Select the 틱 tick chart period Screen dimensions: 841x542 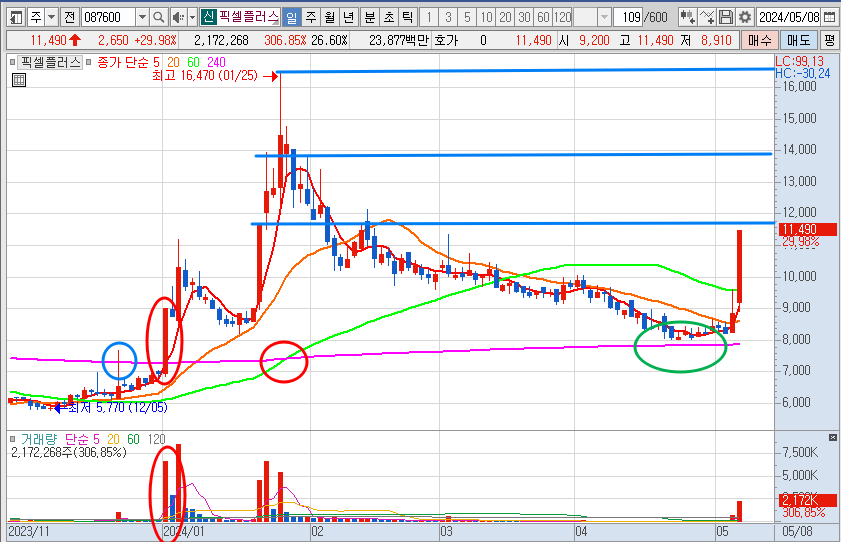408,18
